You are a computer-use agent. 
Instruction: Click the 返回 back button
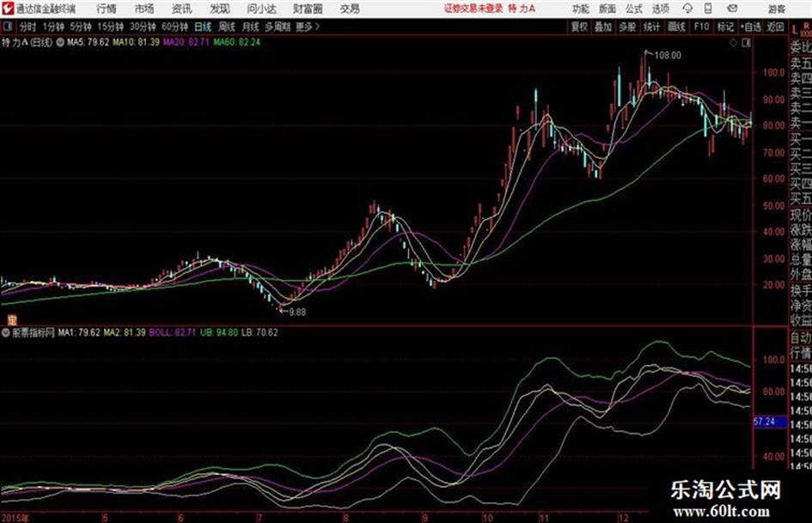click(x=775, y=27)
